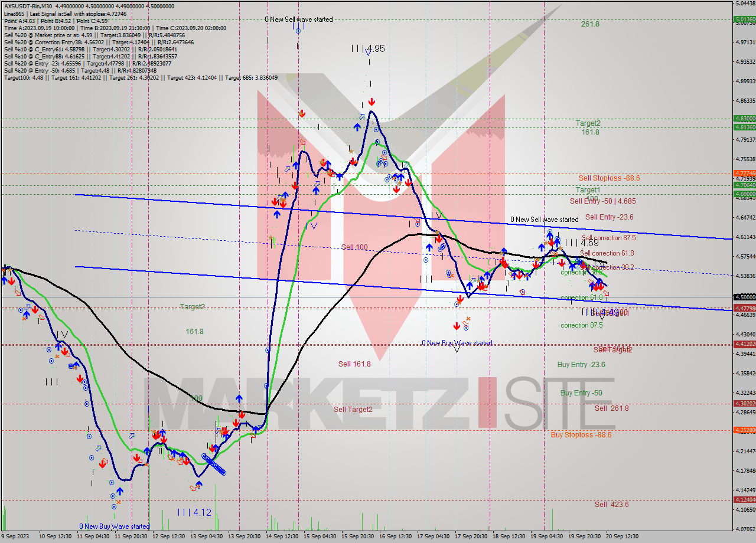The image size is (756, 543).
Task: Click the 'Sell Entry -50 | 4.685' label
Action: [603, 201]
